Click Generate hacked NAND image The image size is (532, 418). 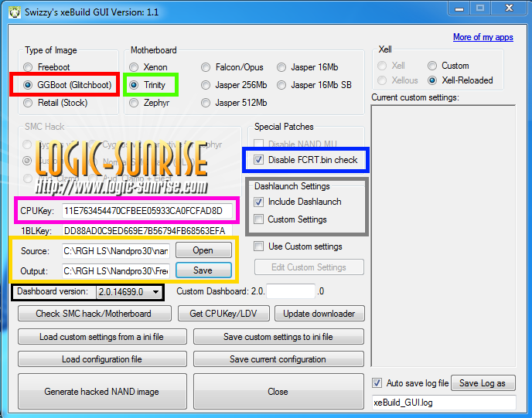pyautogui.click(x=101, y=392)
